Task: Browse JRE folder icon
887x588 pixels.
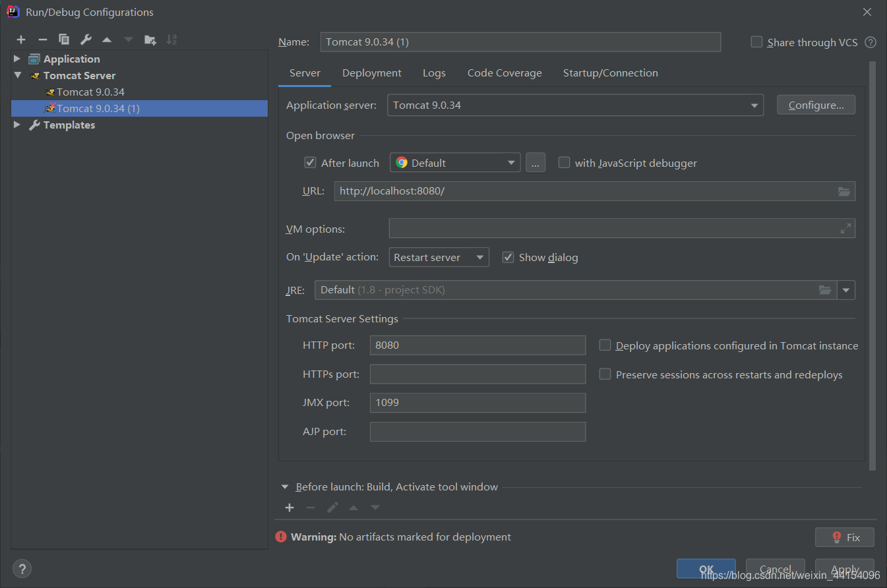Action: 825,289
